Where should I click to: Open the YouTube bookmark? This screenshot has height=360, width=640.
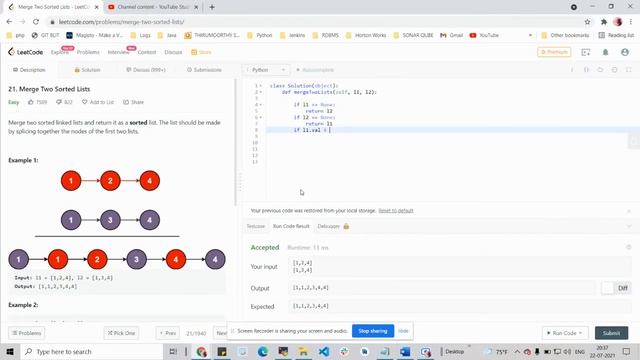484,36
